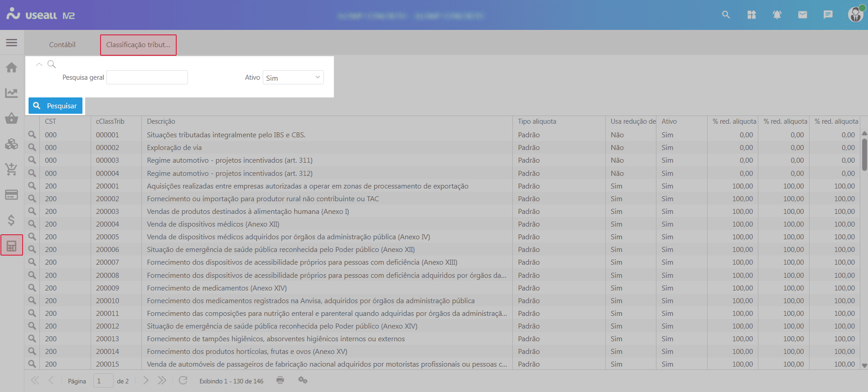View details of row cClassTrib 200001
Viewport: 868px width, 392px height.
(x=32, y=186)
